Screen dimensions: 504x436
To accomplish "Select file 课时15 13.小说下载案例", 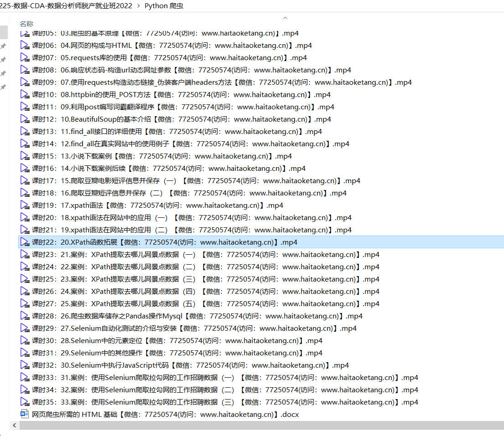I will (x=161, y=156).
